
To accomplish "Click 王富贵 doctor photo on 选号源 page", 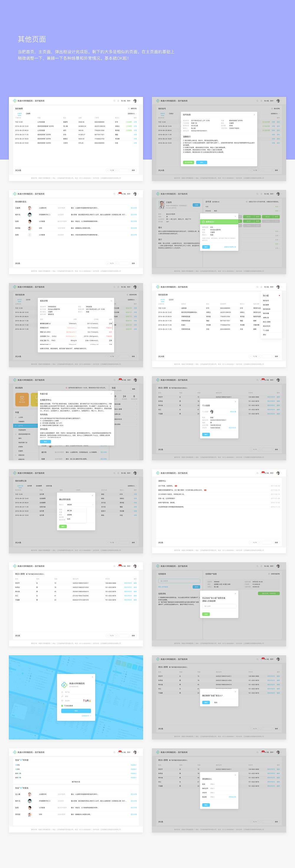I will [162, 205].
